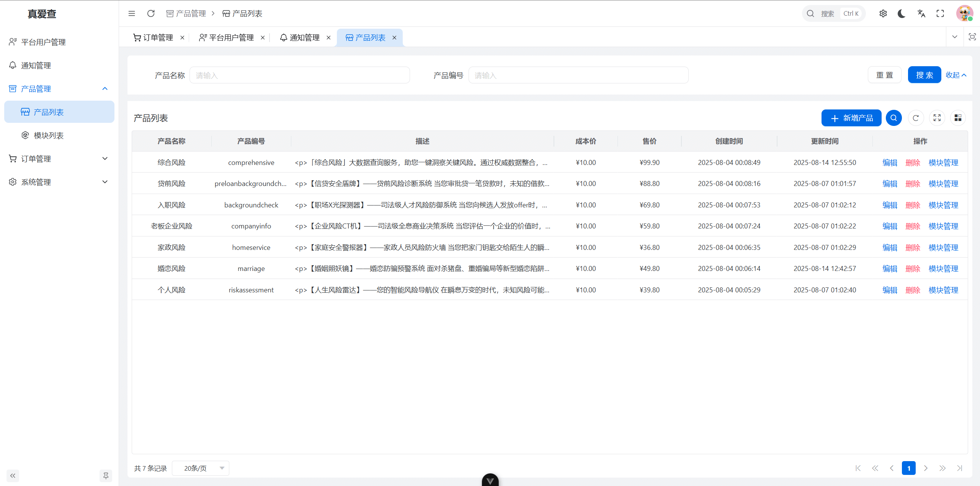Open the column settings grid icon
980x486 pixels.
click(x=958, y=118)
